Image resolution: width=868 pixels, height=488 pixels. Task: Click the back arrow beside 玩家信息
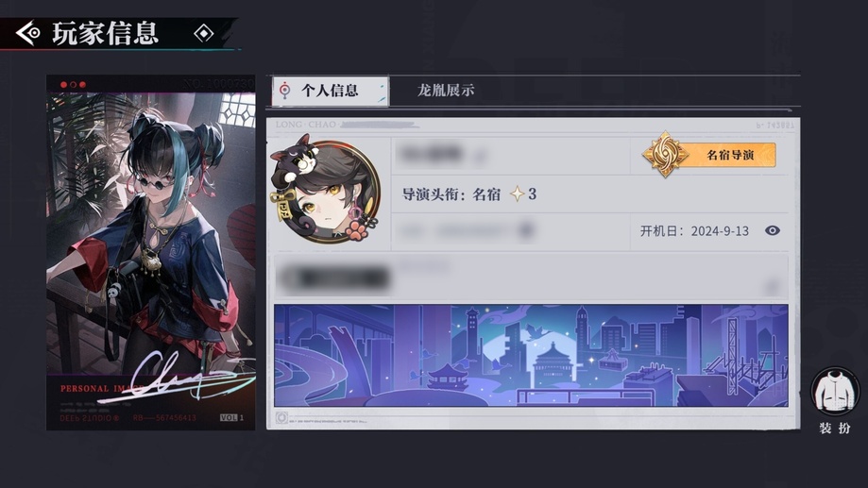27,33
